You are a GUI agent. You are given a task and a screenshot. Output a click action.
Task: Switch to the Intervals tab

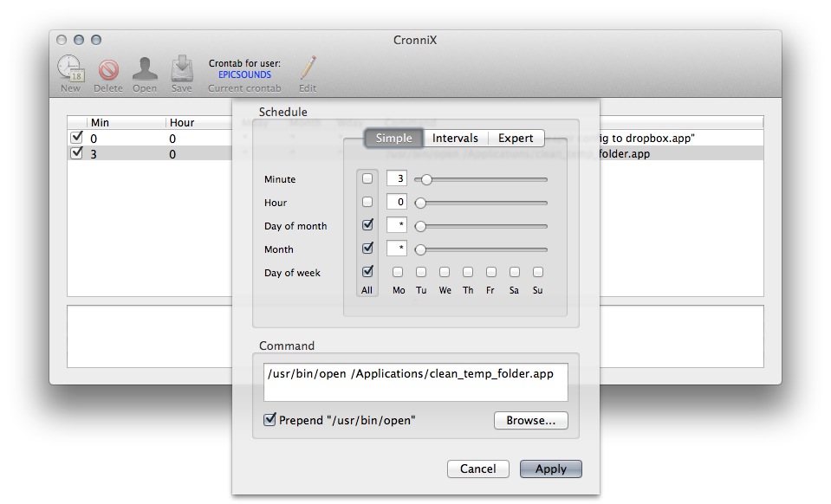pos(455,138)
